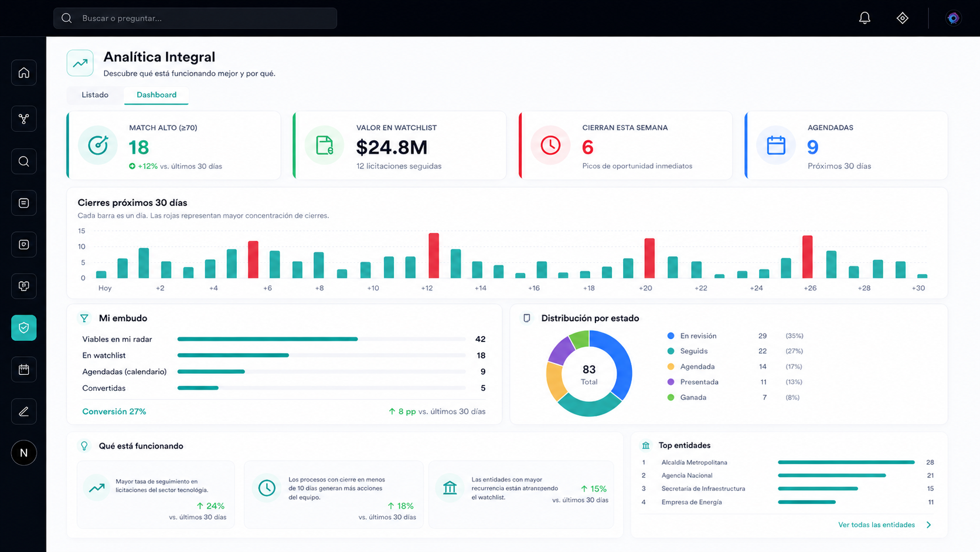This screenshot has height=552, width=980.
Task: Select the Dashboard tab
Action: 156,95
